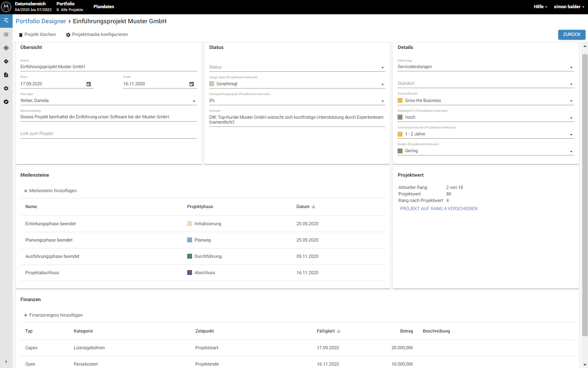588x368 pixels.
Task: Open the Strategie-Fit dropdown showing Hoch
Action: point(486,117)
